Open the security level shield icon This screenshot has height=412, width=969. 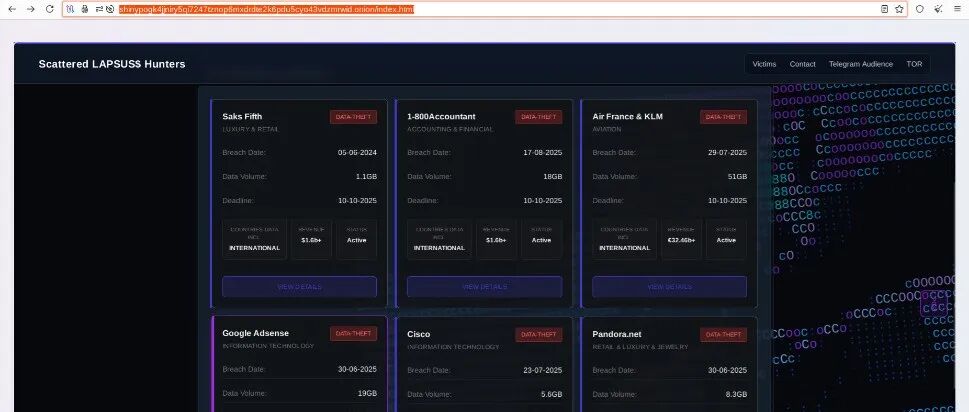click(920, 9)
